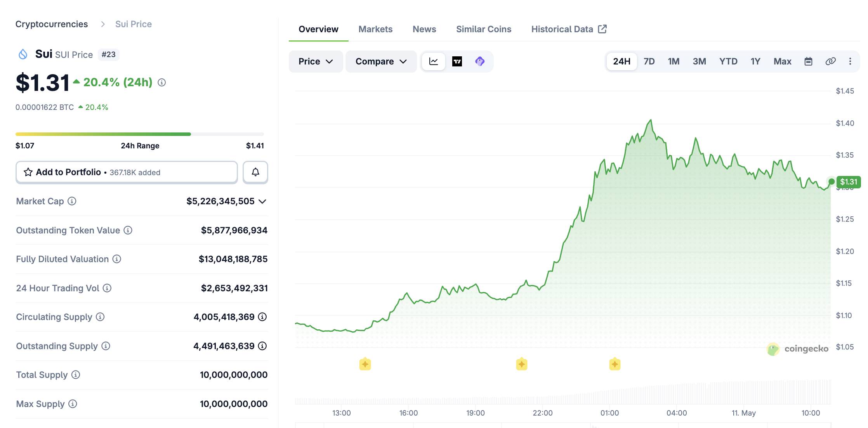Switch to line chart view icon
The image size is (868, 428).
click(x=434, y=61)
